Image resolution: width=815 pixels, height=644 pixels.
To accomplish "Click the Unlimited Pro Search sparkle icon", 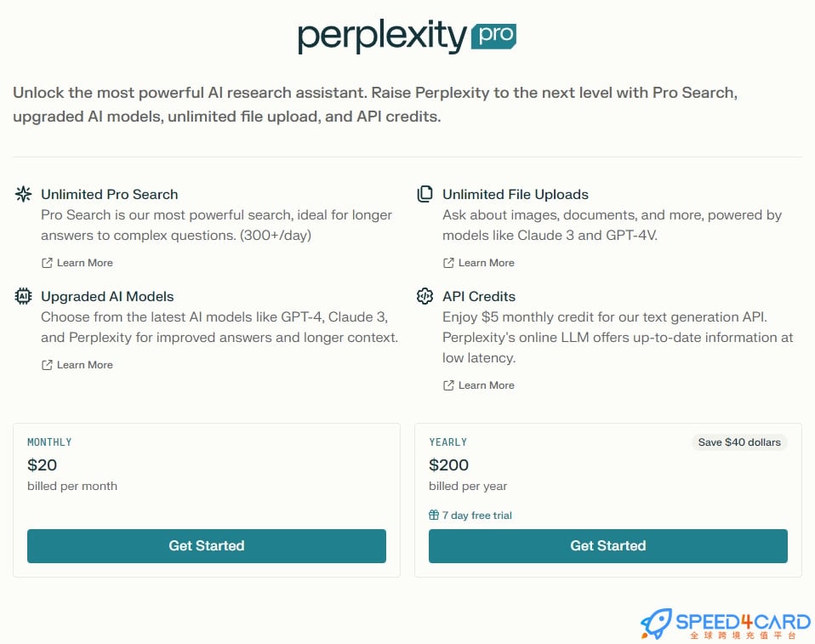I will [23, 194].
